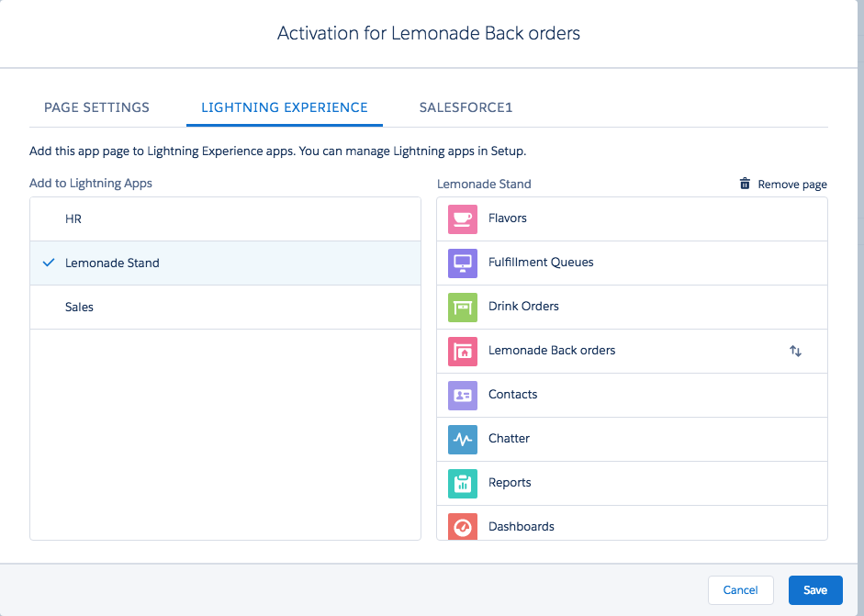This screenshot has width=864, height=616.
Task: Click the Lemonade Back orders pink icon
Action: click(463, 351)
